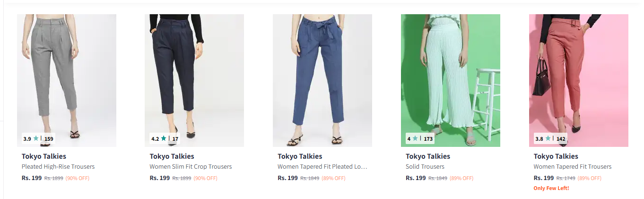Click Tokyo Talkies brand above Pleated High-Rise Trousers
The image size is (644, 199).
(44, 156)
